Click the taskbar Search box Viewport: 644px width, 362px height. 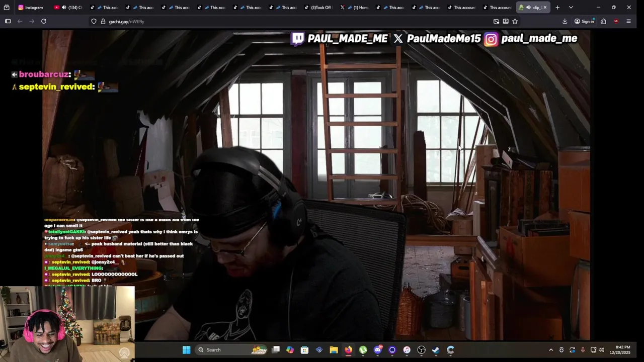(x=231, y=350)
